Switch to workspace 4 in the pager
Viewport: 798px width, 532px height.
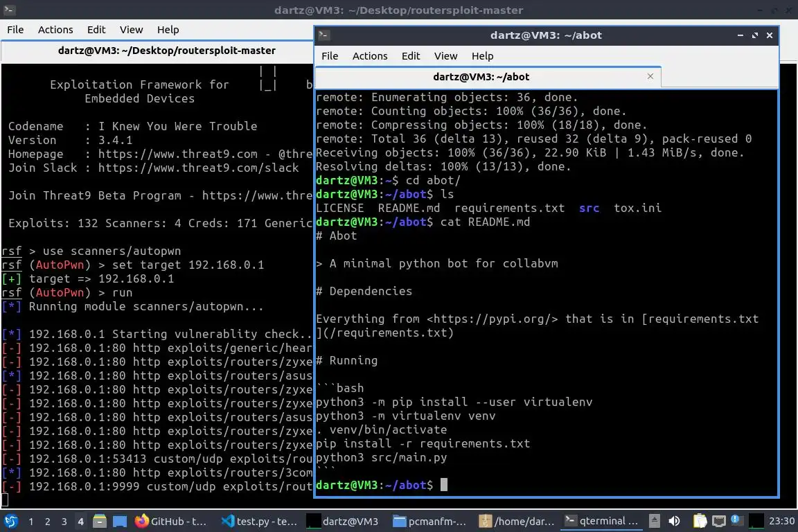(x=80, y=522)
